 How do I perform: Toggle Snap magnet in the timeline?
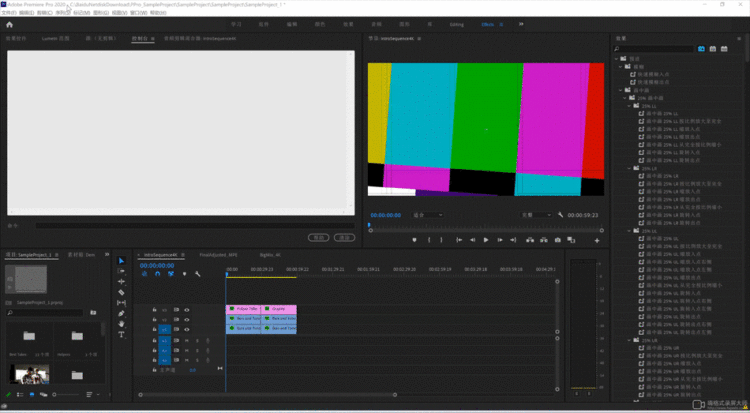(157, 274)
